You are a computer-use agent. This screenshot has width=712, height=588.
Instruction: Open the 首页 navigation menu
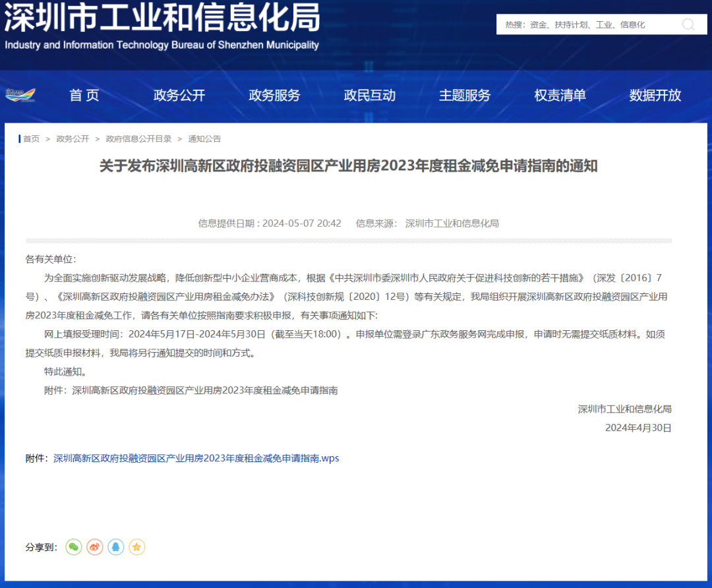coord(84,96)
